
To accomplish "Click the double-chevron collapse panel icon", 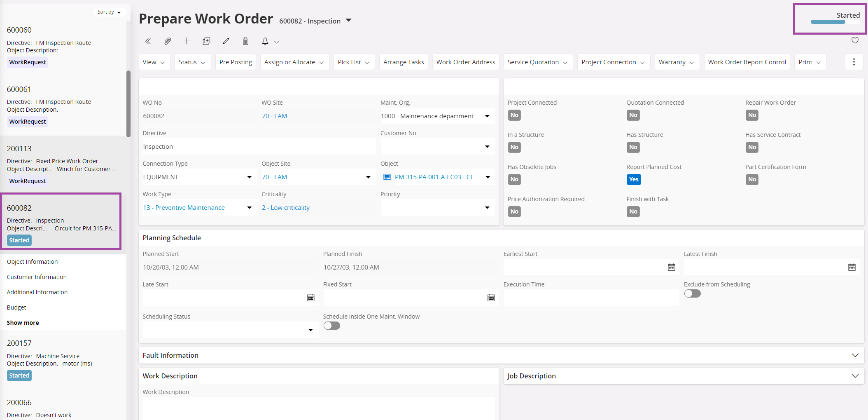I will pos(148,41).
